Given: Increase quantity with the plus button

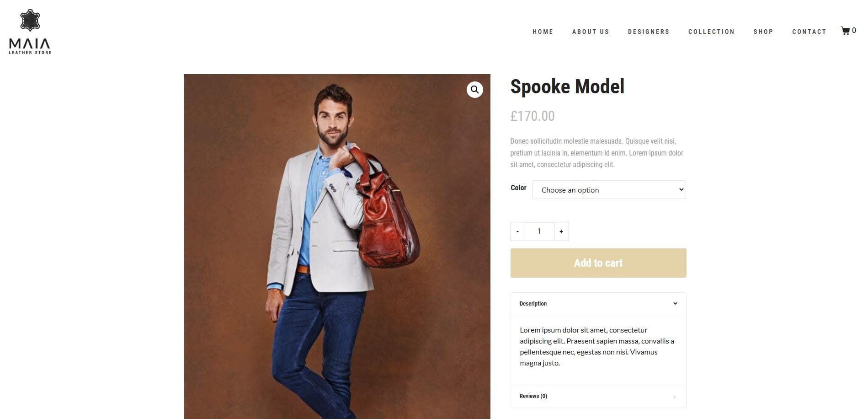Looking at the screenshot, I should click(x=561, y=231).
